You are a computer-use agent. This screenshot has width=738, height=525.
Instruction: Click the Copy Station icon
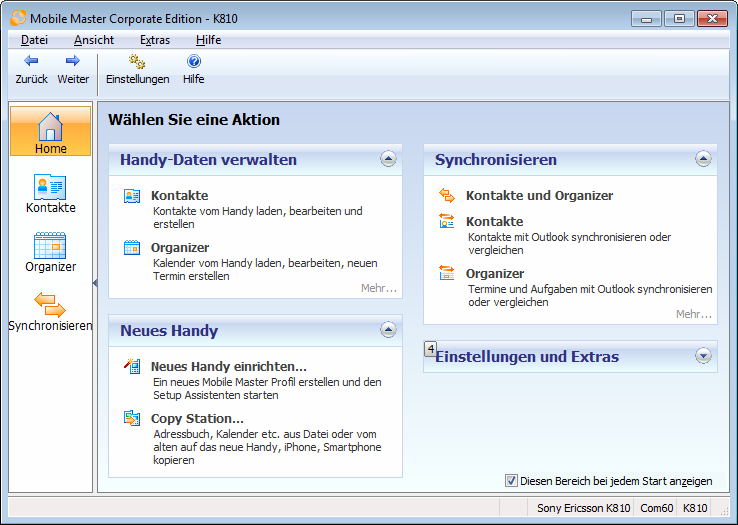click(132, 418)
